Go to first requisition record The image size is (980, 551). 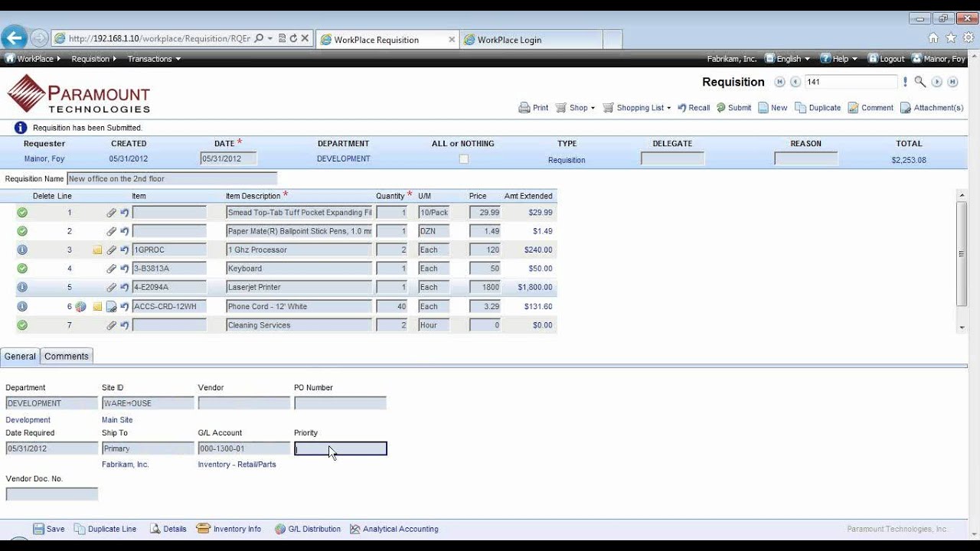tap(779, 82)
